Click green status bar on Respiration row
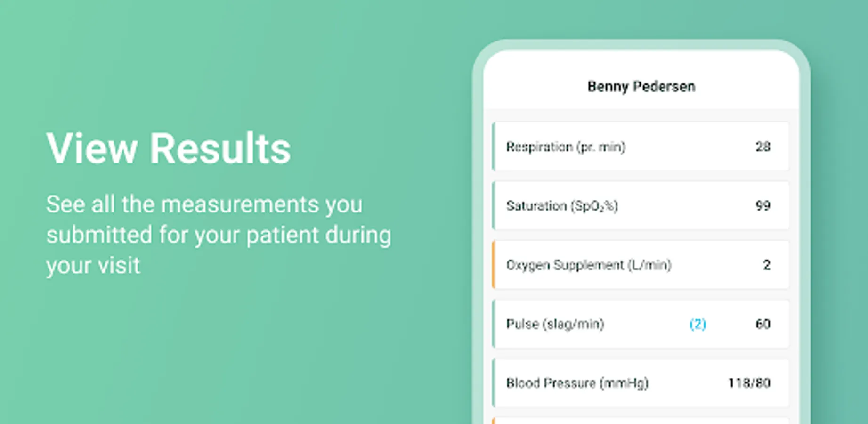This screenshot has width=868, height=424. (x=494, y=147)
